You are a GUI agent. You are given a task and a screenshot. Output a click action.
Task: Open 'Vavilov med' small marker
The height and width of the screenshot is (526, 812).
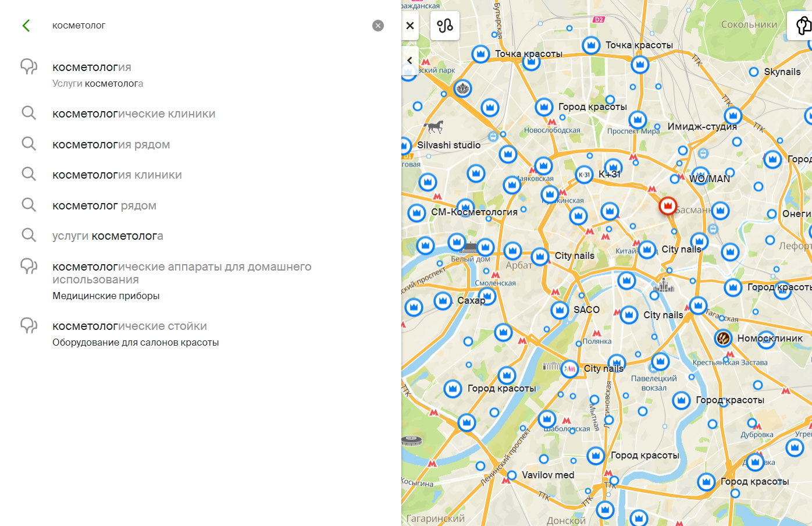pos(512,475)
